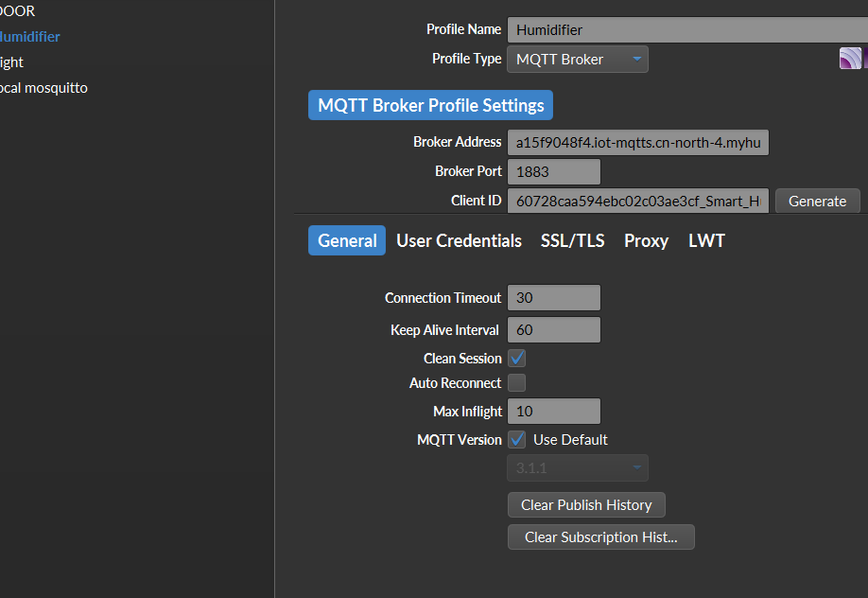Uncheck MQTT Version Use Default
Screen dimensions: 868x598
pos(517,440)
